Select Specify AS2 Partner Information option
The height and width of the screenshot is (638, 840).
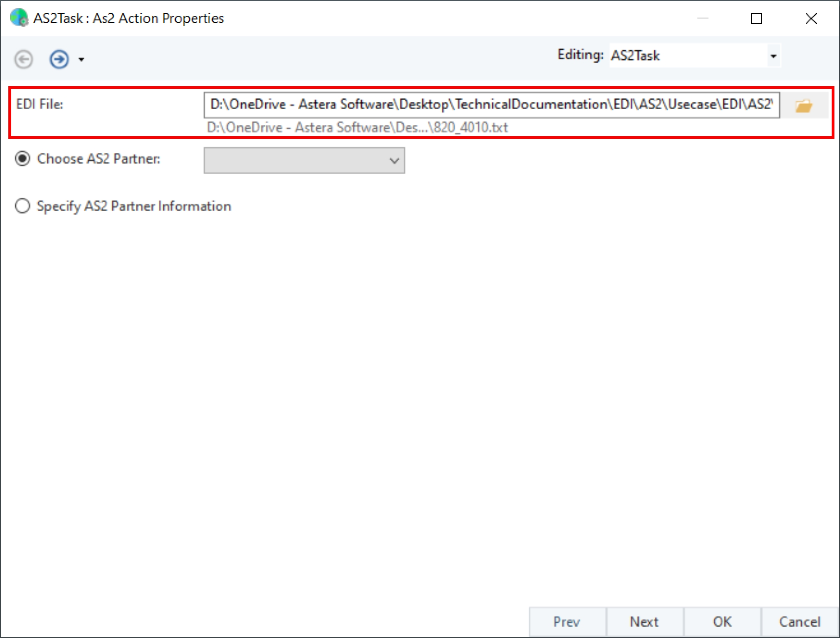coord(22,206)
